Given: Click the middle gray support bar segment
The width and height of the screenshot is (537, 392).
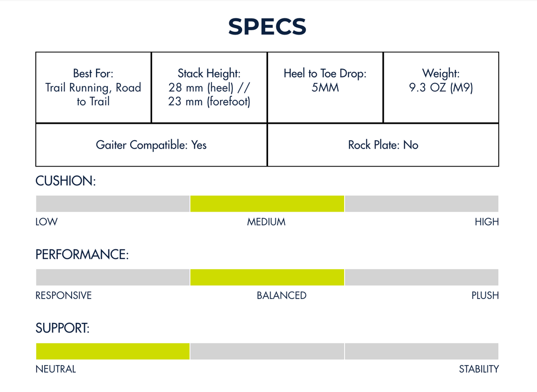Looking at the screenshot, I should point(267,351).
